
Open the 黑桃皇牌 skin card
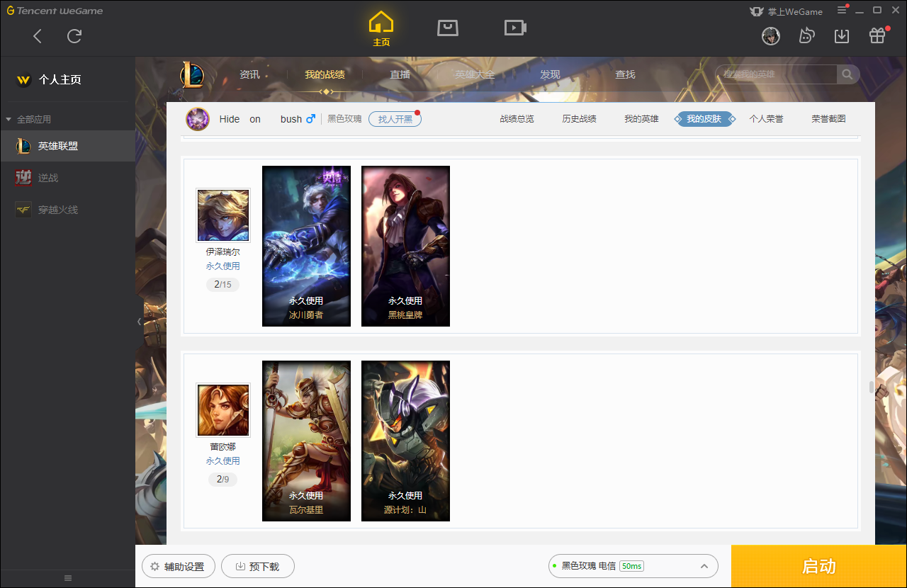click(x=405, y=246)
